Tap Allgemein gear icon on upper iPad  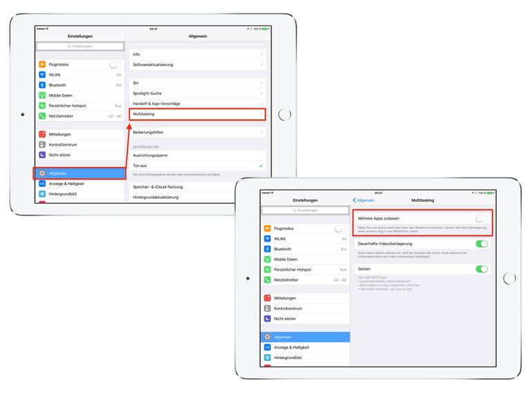point(42,173)
